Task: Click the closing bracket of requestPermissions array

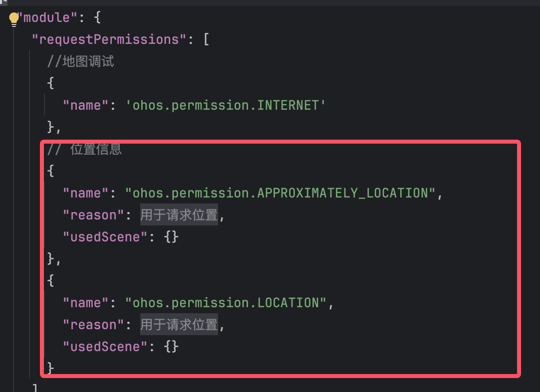Action: coord(35,388)
